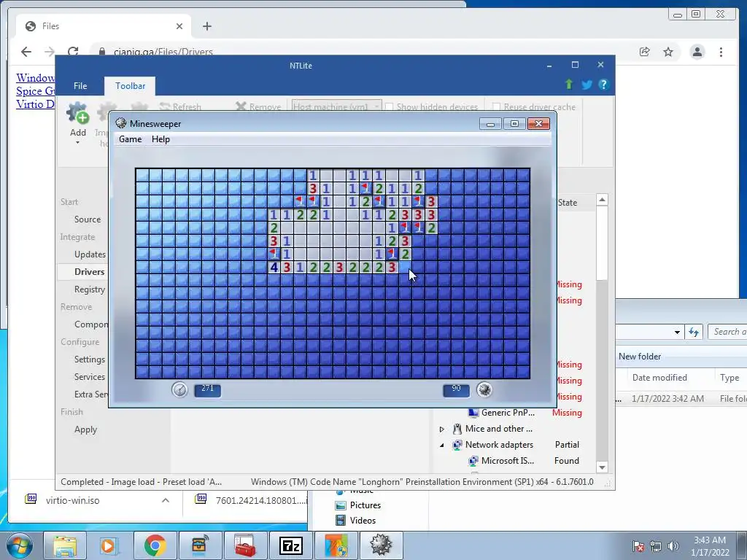Click the green update arrow in NTLite

[x=569, y=85]
